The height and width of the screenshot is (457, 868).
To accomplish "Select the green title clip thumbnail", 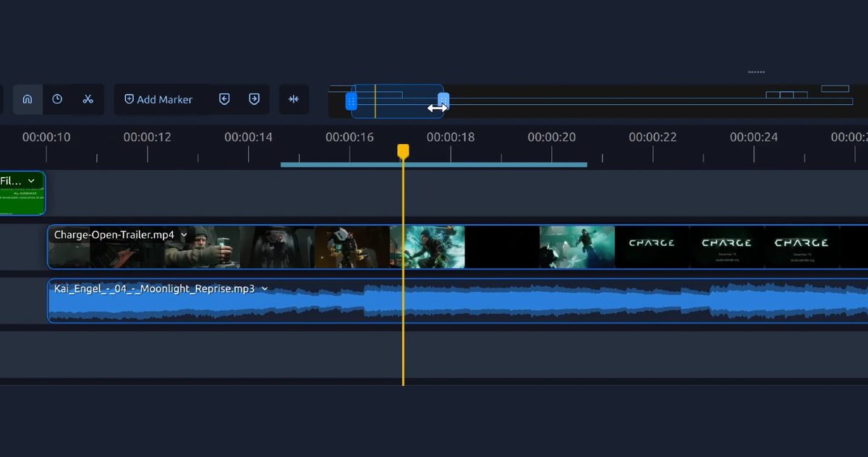I will point(22,201).
